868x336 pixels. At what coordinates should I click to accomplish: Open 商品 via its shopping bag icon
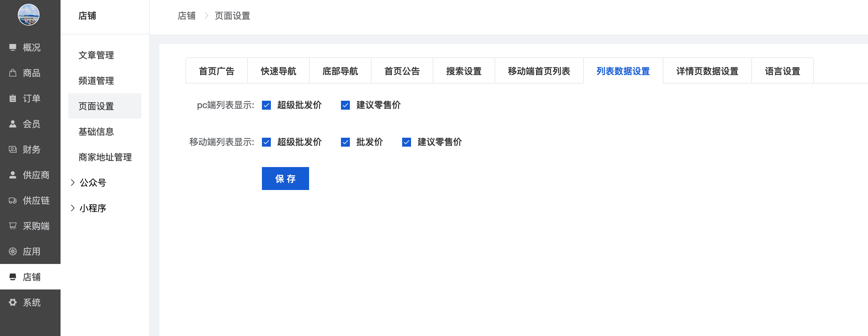13,73
